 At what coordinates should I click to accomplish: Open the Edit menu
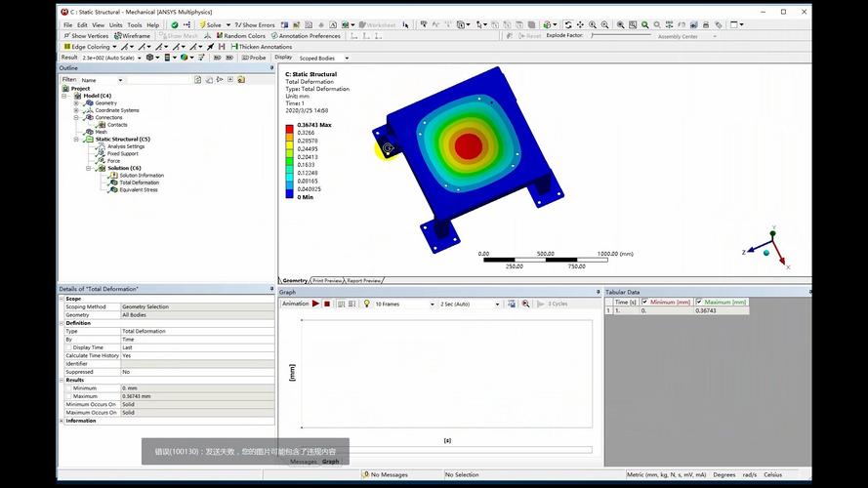(82, 25)
